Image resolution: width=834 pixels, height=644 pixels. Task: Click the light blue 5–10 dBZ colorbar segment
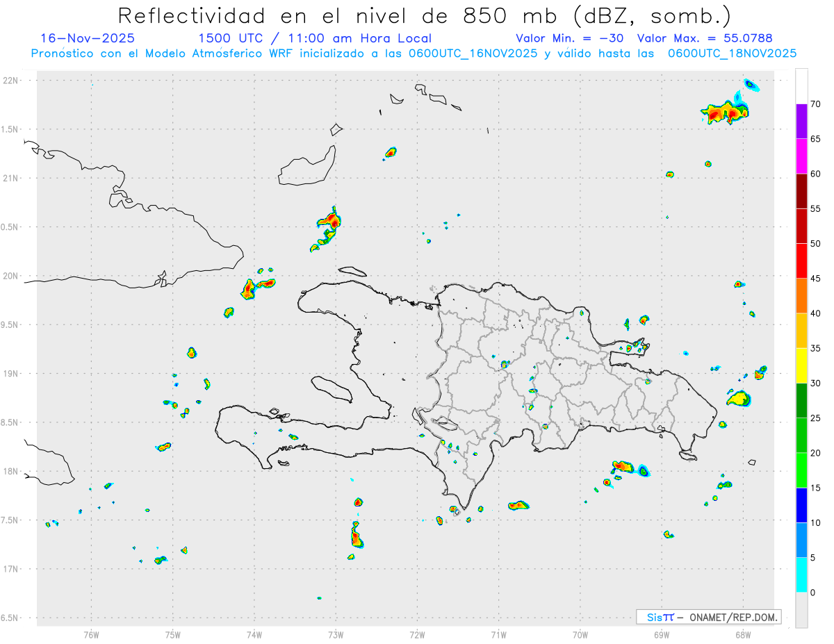801,540
